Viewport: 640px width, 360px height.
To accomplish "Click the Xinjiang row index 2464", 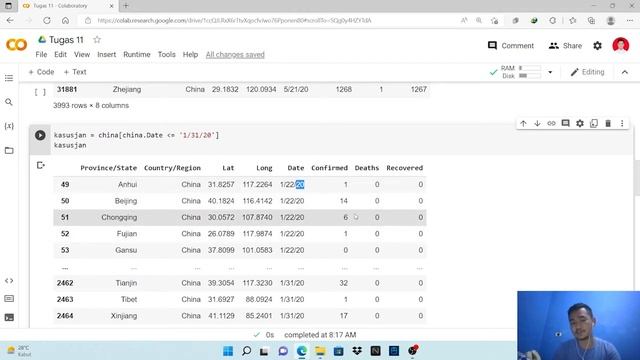I will (x=65, y=316).
